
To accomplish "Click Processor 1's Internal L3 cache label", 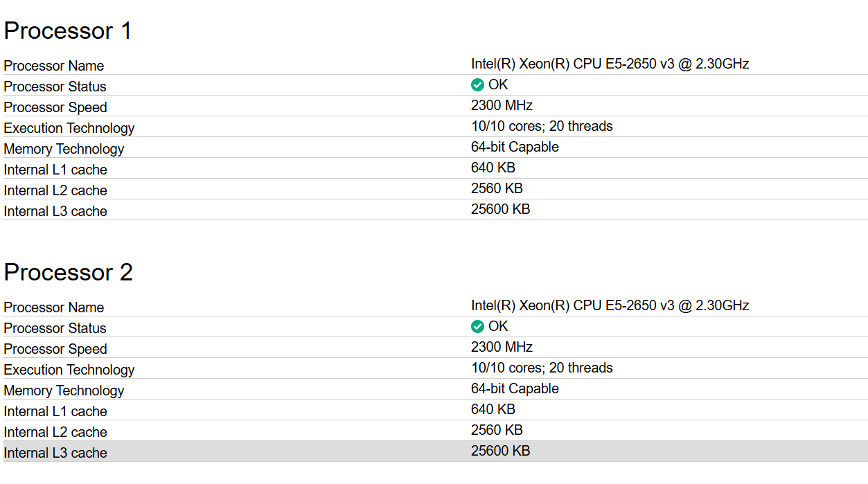I will [x=55, y=211].
